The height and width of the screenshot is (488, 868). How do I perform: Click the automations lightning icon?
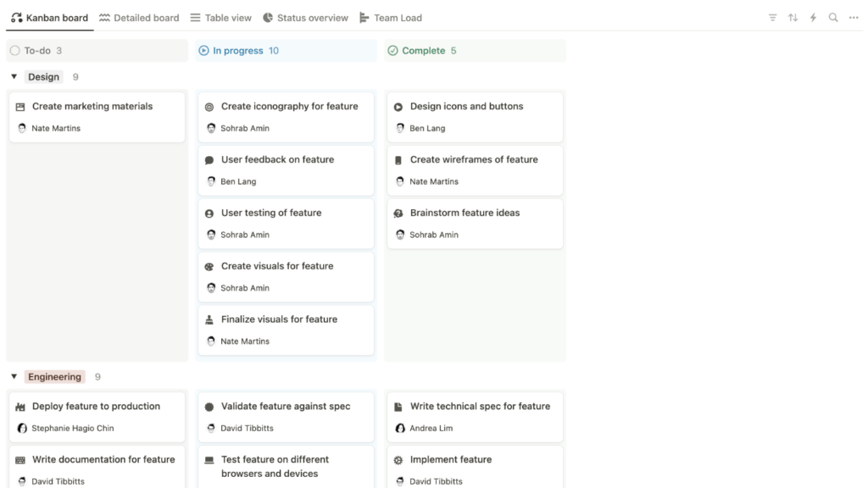click(814, 17)
